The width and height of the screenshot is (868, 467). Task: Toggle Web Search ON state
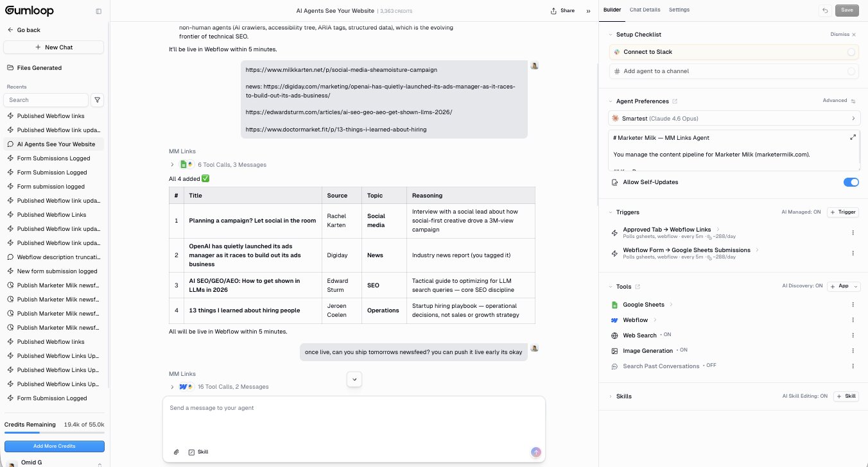tap(666, 335)
